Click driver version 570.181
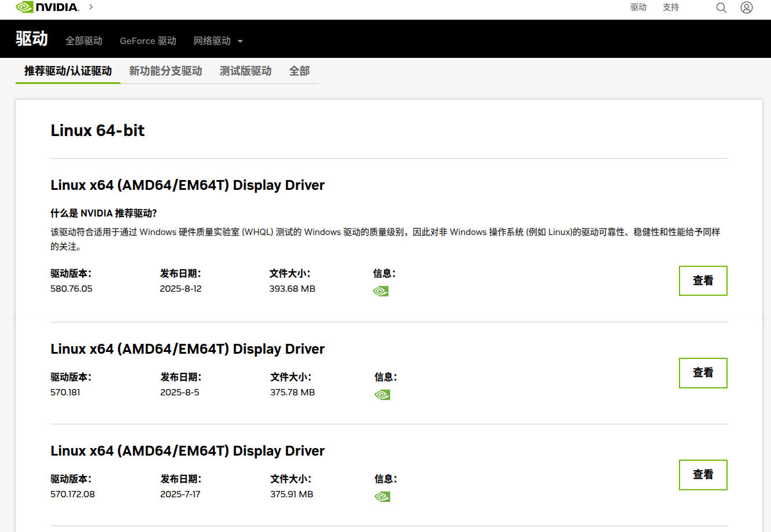This screenshot has height=532, width=771. coord(65,392)
